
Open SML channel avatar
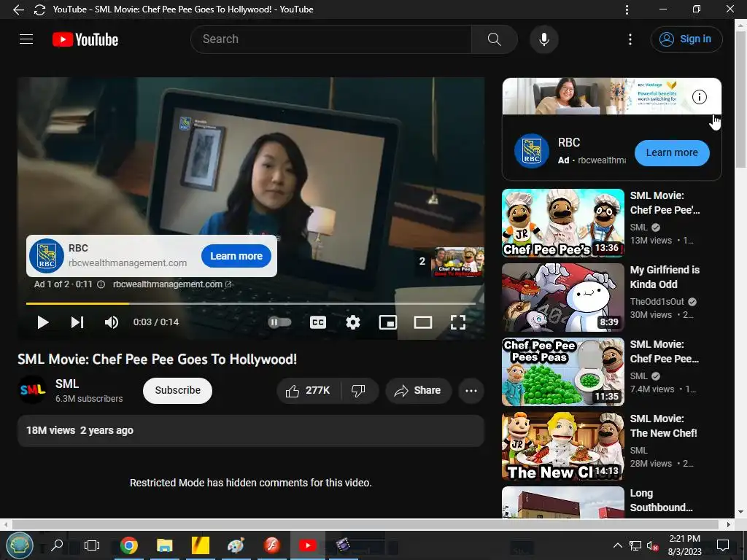pyautogui.click(x=32, y=390)
